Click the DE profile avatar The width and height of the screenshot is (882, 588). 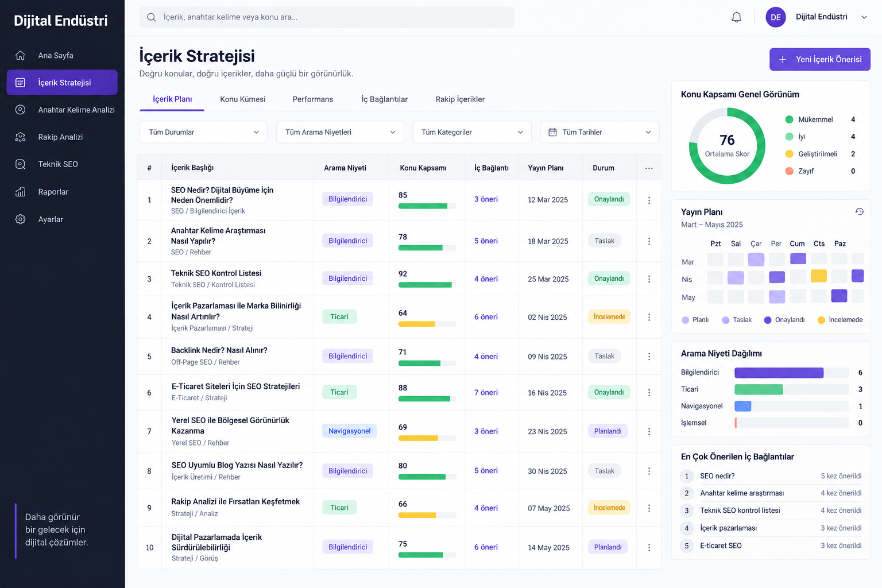(x=775, y=17)
